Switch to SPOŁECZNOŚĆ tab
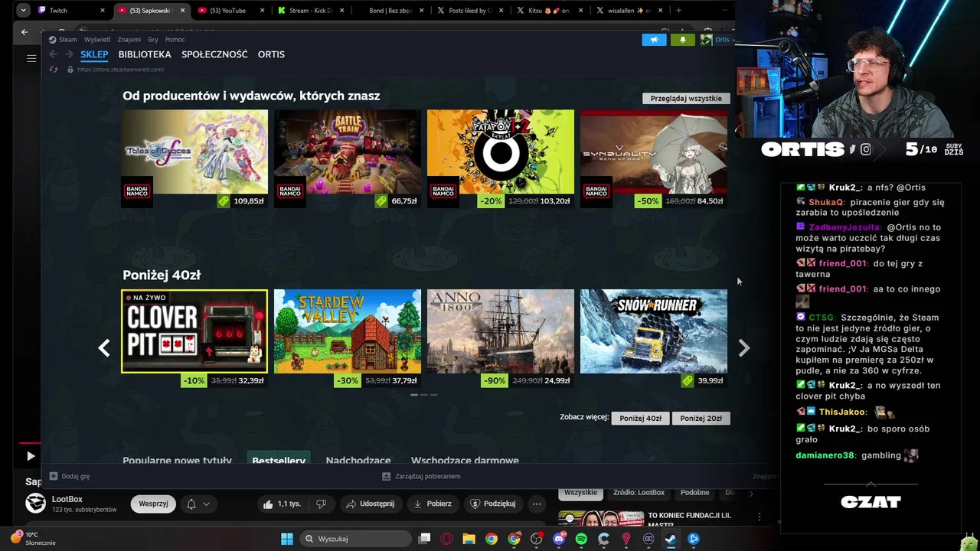 (x=214, y=54)
